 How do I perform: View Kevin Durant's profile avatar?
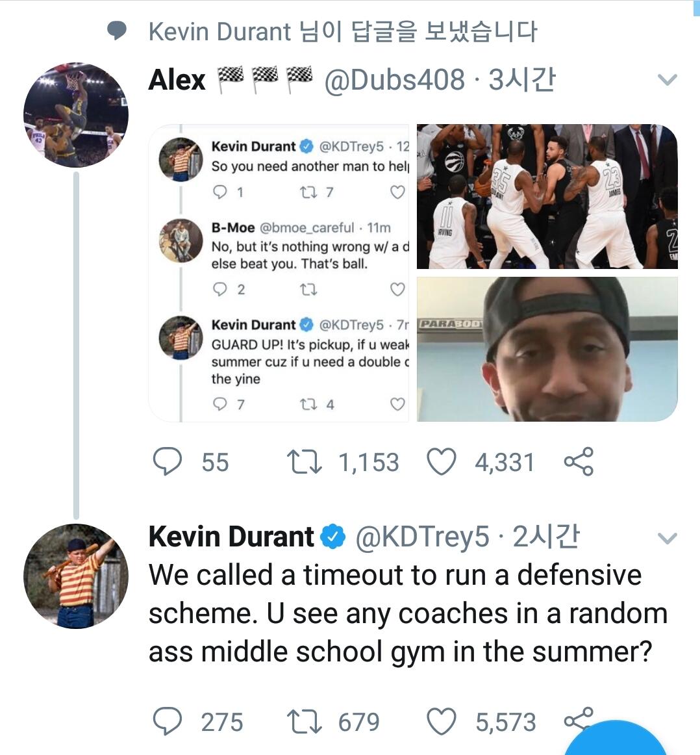[76, 576]
